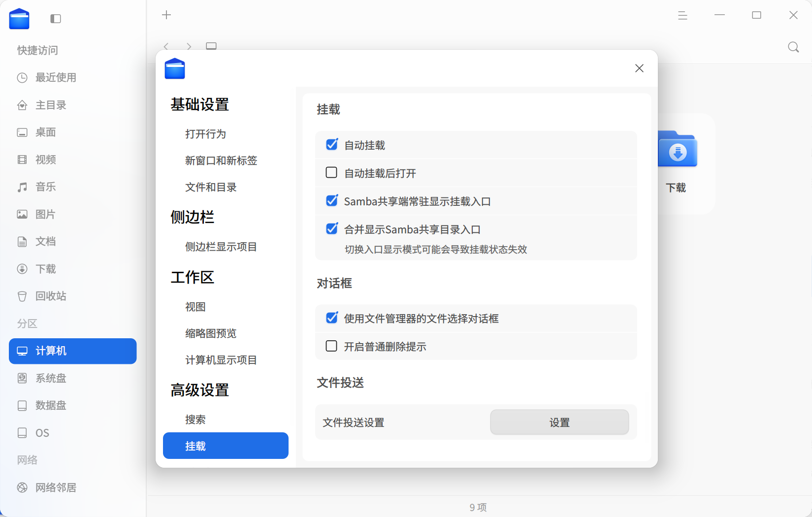
Task: Select 计算机 in sidebar
Action: [72, 351]
